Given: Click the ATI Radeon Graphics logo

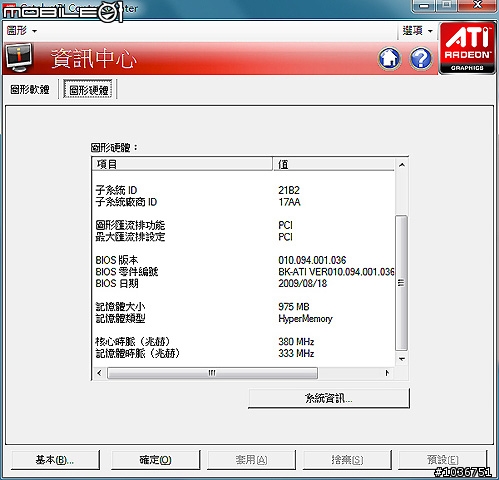Looking at the screenshot, I should (467, 48).
